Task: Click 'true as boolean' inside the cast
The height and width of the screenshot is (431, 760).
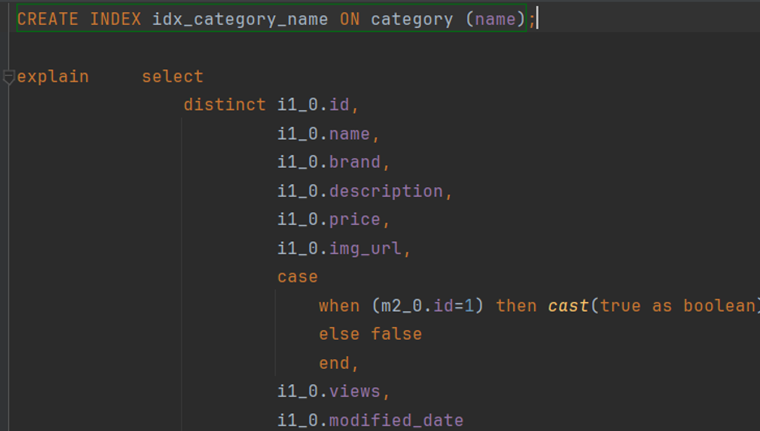Action: point(678,306)
